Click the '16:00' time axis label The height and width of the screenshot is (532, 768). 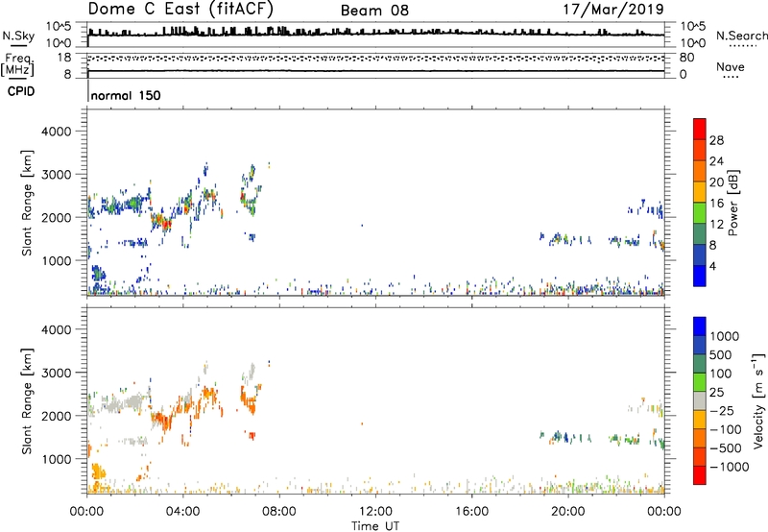click(x=471, y=512)
